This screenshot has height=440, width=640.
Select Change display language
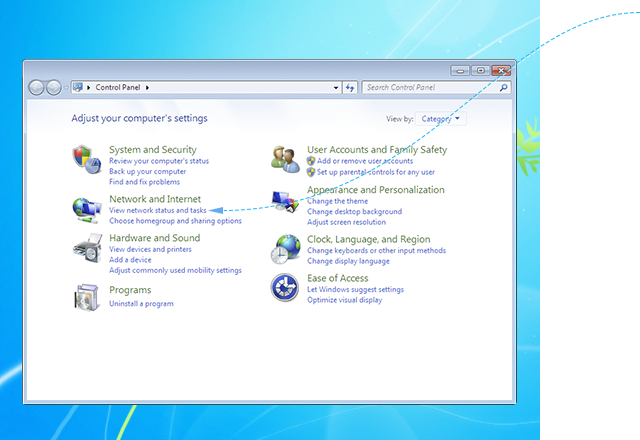pyautogui.click(x=348, y=261)
